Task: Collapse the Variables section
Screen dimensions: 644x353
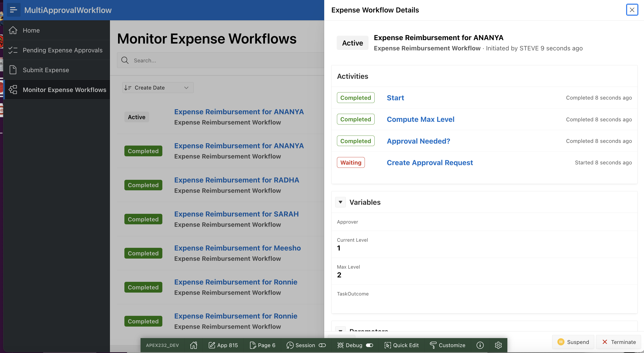Action: [x=340, y=202]
